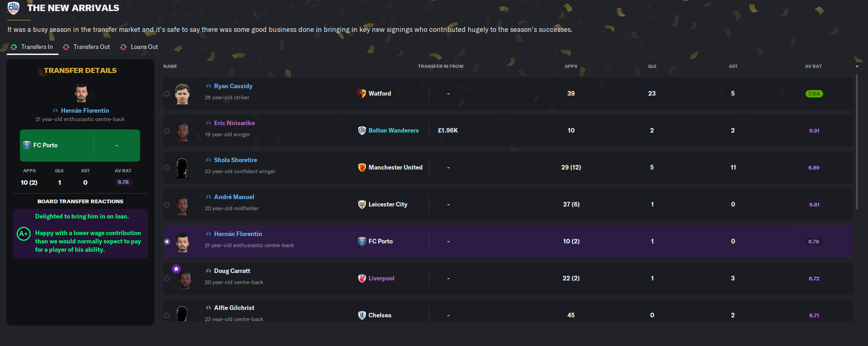Click the Watford club badge icon
Image resolution: width=868 pixels, height=346 pixels.
pos(362,93)
